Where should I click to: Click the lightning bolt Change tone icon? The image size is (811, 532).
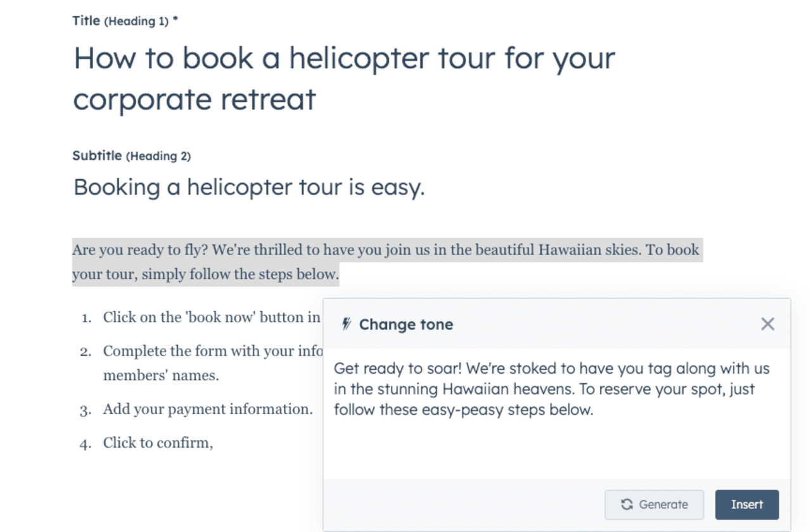pyautogui.click(x=346, y=324)
